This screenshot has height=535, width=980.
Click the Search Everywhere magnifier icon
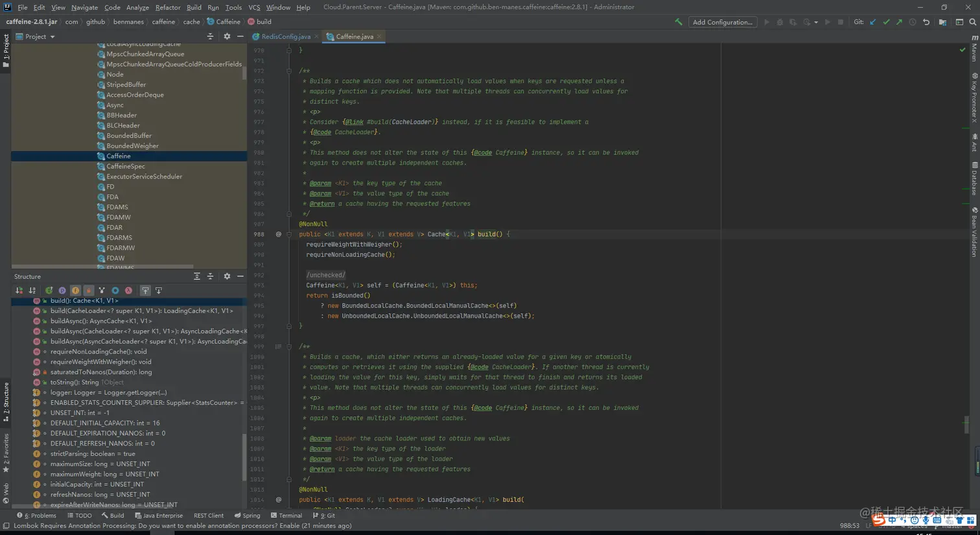click(x=973, y=22)
